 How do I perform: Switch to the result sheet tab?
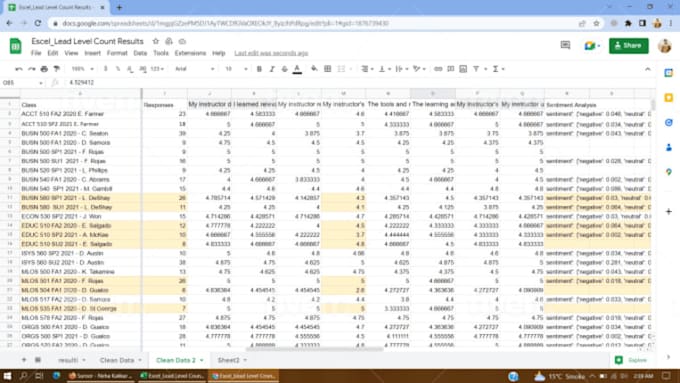pyautogui.click(x=72, y=360)
